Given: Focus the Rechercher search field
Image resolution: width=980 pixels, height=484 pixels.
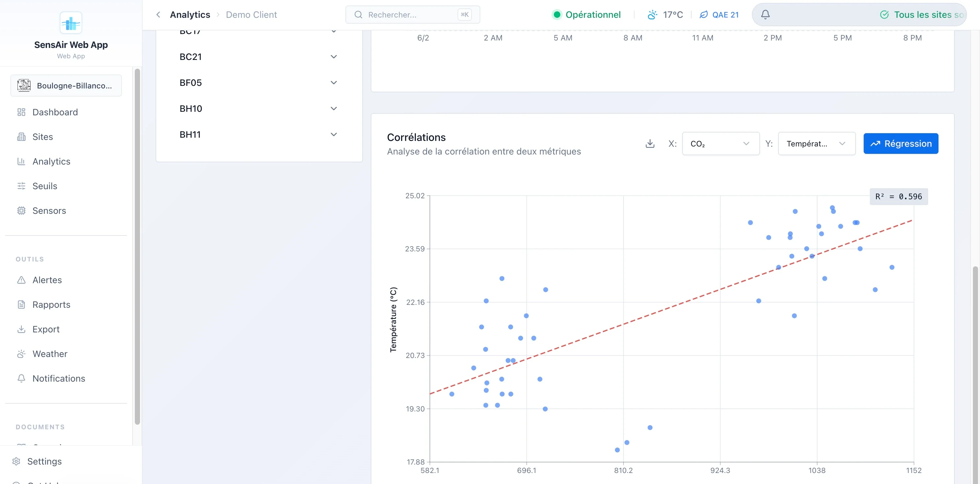Looking at the screenshot, I should pyautogui.click(x=413, y=15).
